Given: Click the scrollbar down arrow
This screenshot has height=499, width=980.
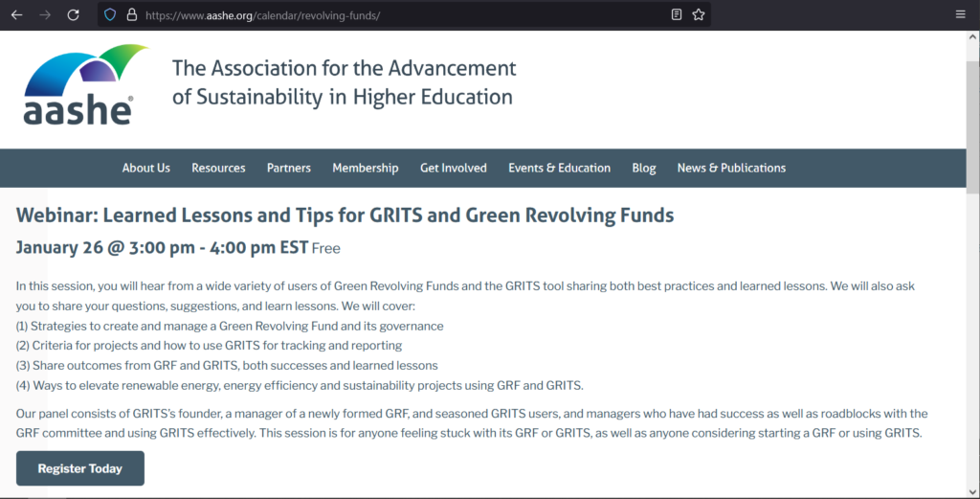Looking at the screenshot, I should click(973, 491).
